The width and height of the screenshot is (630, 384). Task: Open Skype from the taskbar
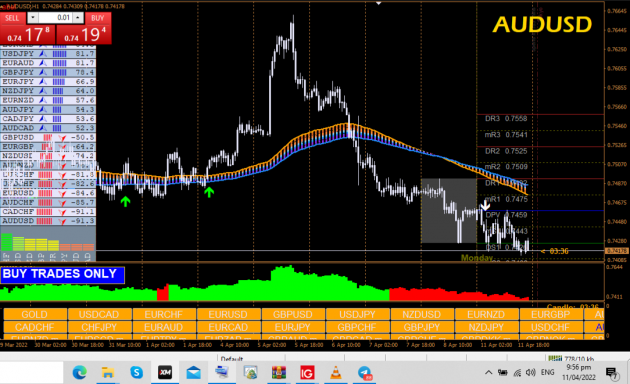[137, 373]
